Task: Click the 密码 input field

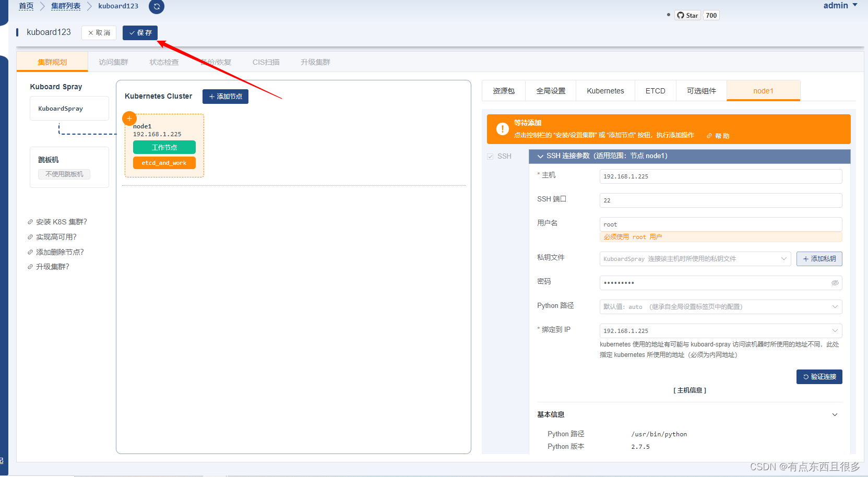Action: 721,283
